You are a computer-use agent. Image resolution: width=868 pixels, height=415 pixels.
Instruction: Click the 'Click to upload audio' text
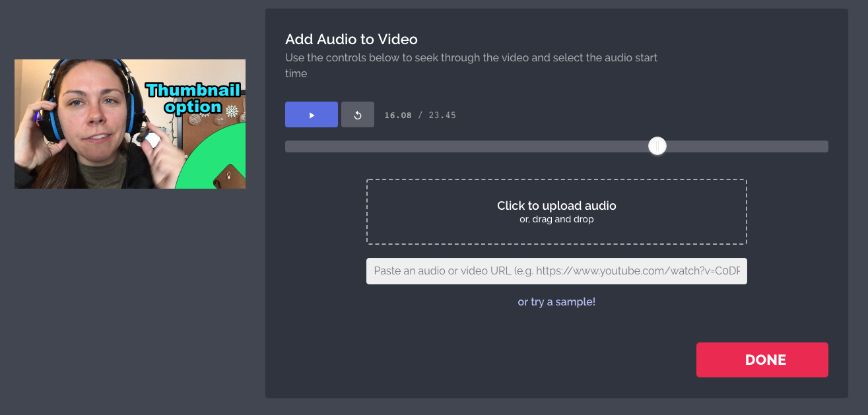[556, 206]
